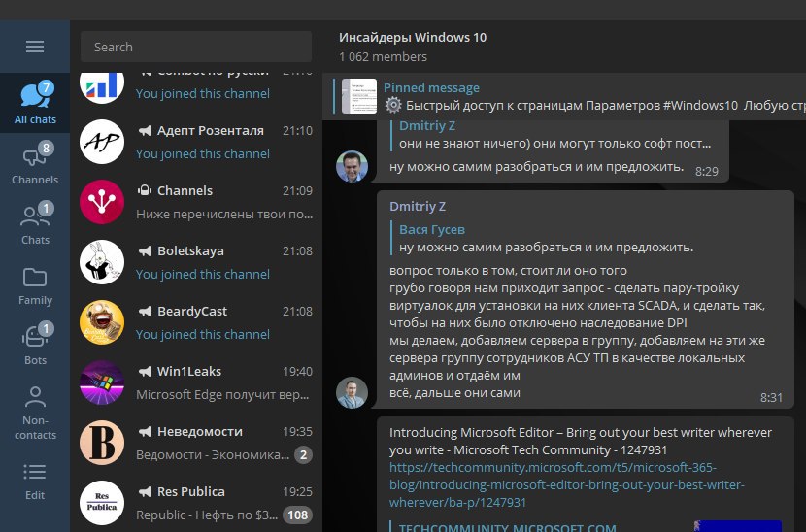Click the Dmitriy Z sender name
Viewport: 806px width, 532px height.
click(418, 206)
